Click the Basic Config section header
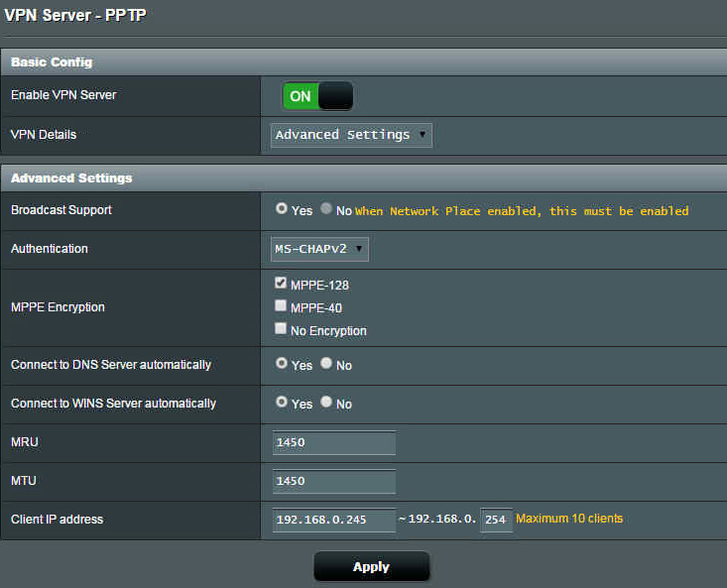 coord(364,62)
